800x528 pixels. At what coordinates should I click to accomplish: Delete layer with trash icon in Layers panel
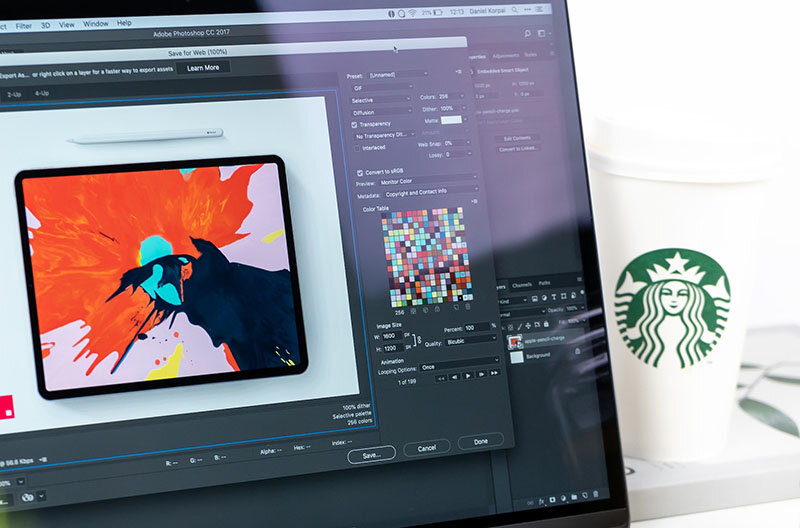(595, 494)
